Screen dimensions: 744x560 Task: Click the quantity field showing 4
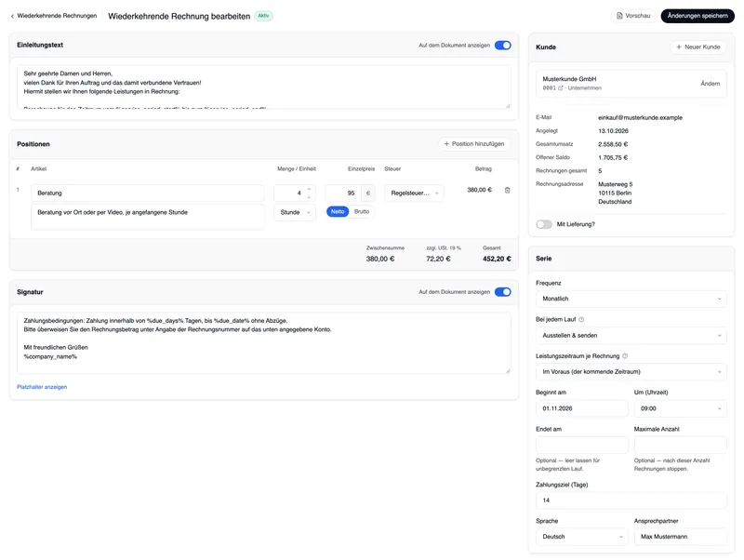[295, 193]
